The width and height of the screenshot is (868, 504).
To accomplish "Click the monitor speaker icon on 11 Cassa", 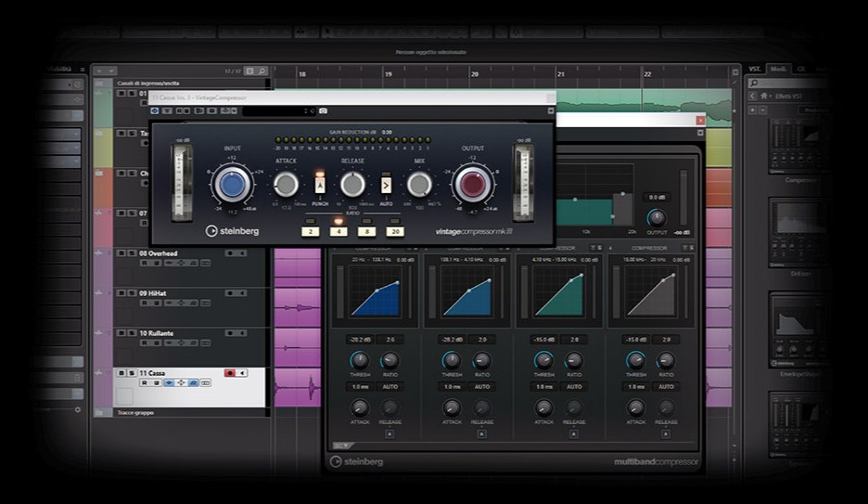I will tap(242, 372).
